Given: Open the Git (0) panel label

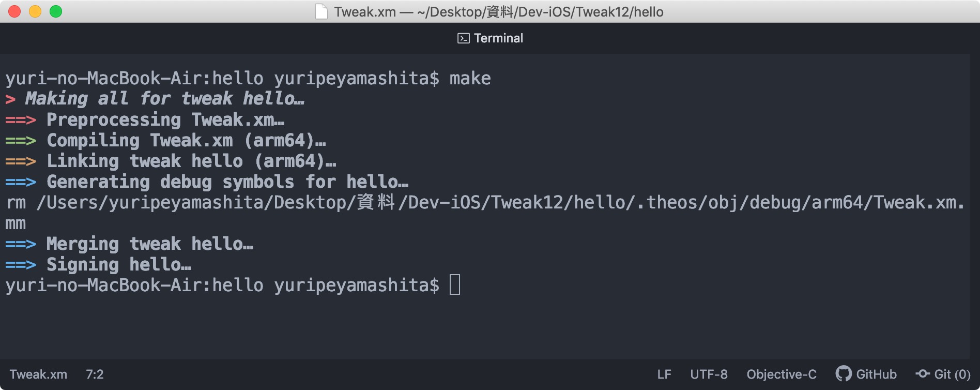Looking at the screenshot, I should point(952,374).
